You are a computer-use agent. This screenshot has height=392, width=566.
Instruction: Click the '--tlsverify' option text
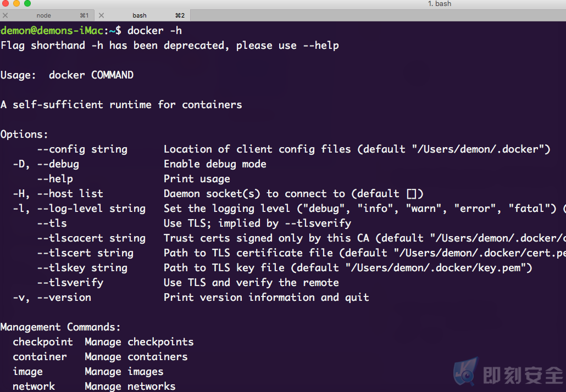coord(70,283)
